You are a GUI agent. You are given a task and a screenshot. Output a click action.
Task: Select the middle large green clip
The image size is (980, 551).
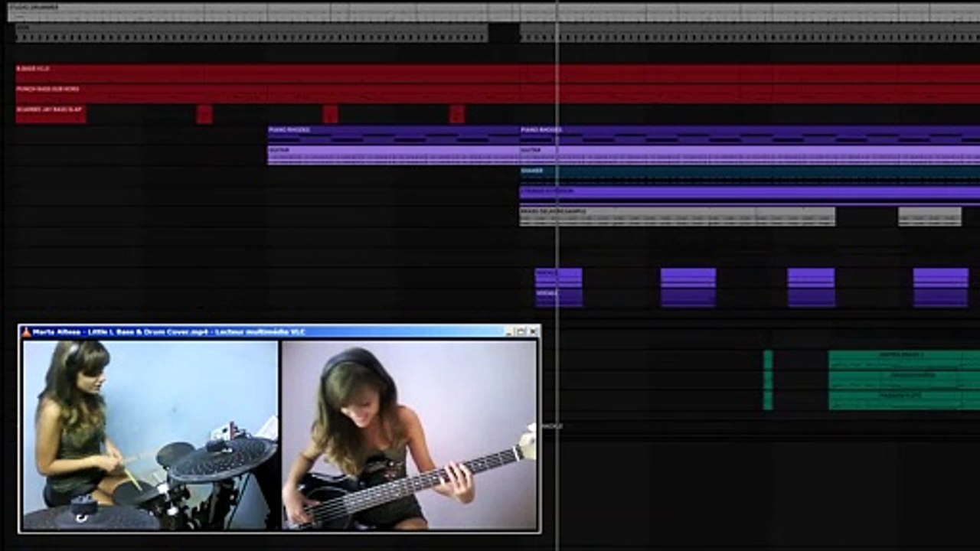[904, 380]
